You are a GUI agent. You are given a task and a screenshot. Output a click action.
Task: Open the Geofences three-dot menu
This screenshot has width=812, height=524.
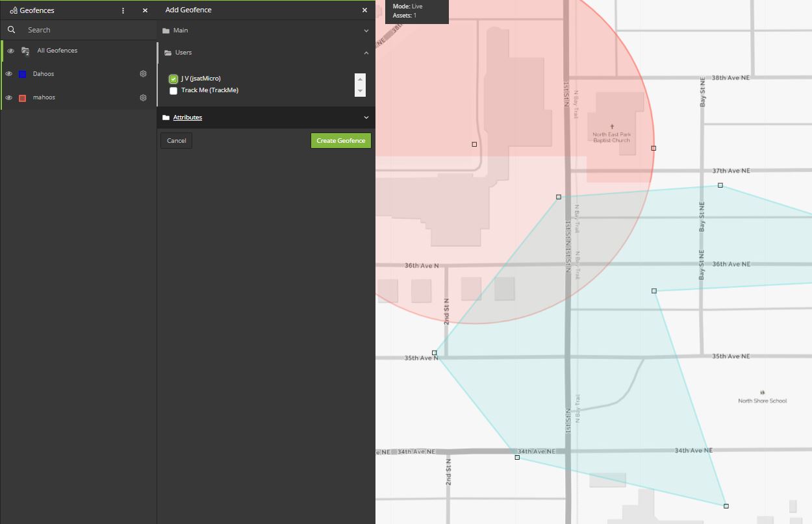click(x=122, y=10)
